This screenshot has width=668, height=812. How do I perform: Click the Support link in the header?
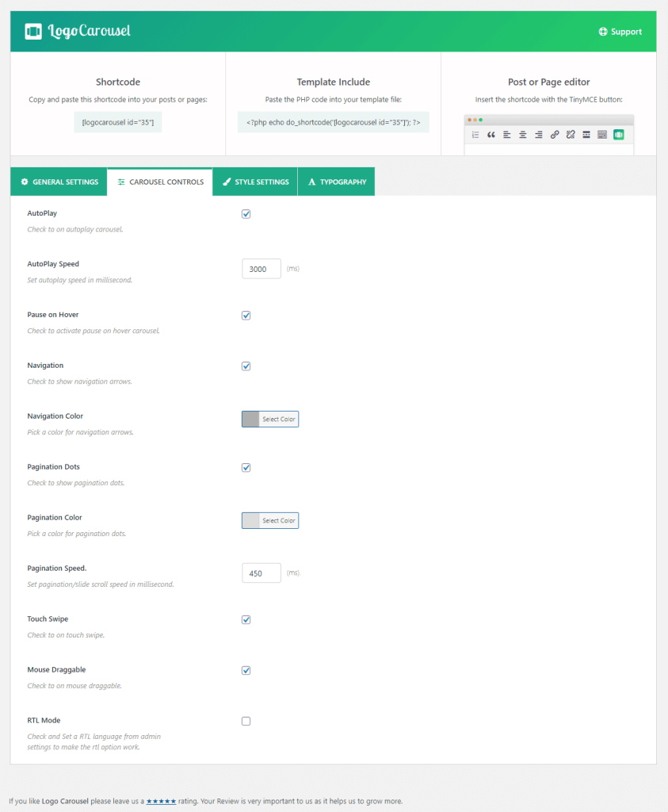[x=620, y=31]
